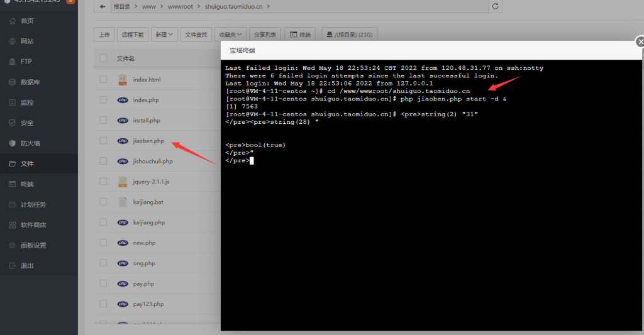This screenshot has width=644, height=335.
Task: Select the checkbox next to kaijiang.bat
Action: (103, 202)
